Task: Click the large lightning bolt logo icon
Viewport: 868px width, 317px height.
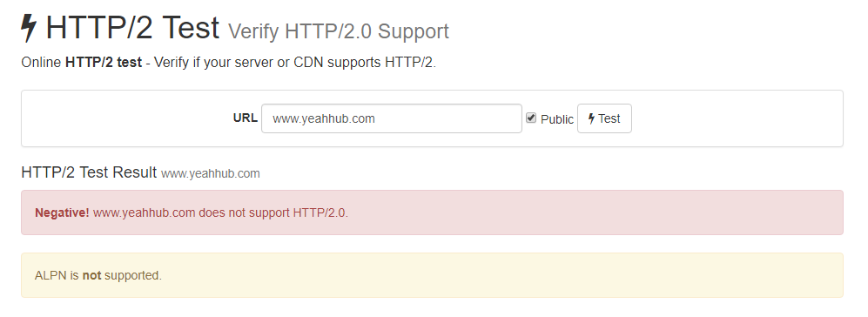Action: [29, 28]
